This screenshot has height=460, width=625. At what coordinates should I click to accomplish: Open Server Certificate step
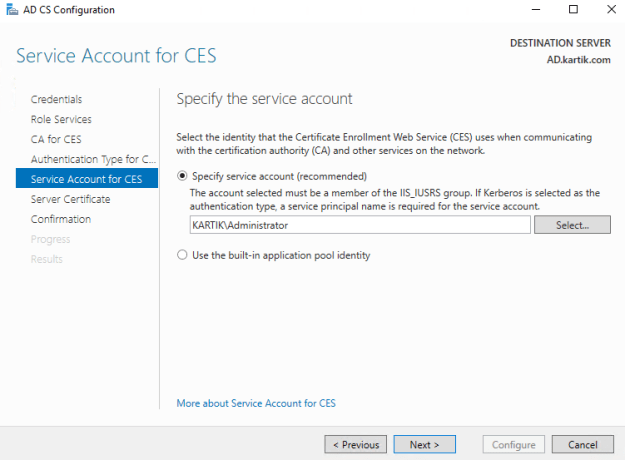pos(71,199)
